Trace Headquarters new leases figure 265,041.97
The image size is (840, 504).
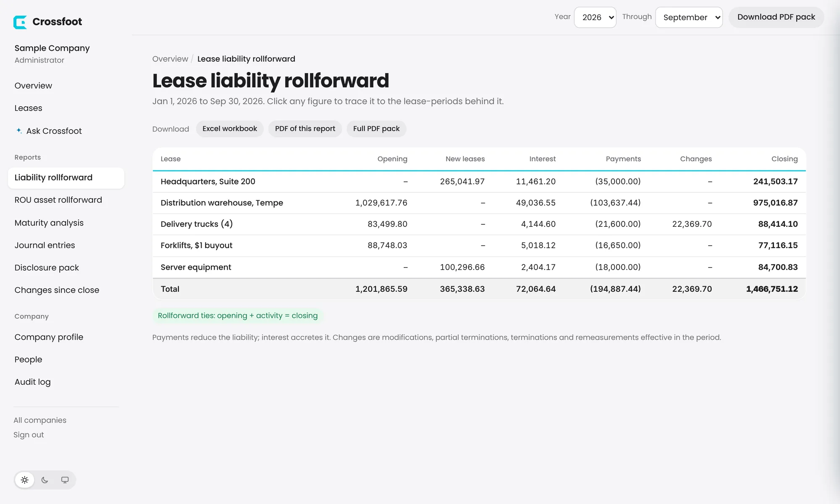pos(462,181)
